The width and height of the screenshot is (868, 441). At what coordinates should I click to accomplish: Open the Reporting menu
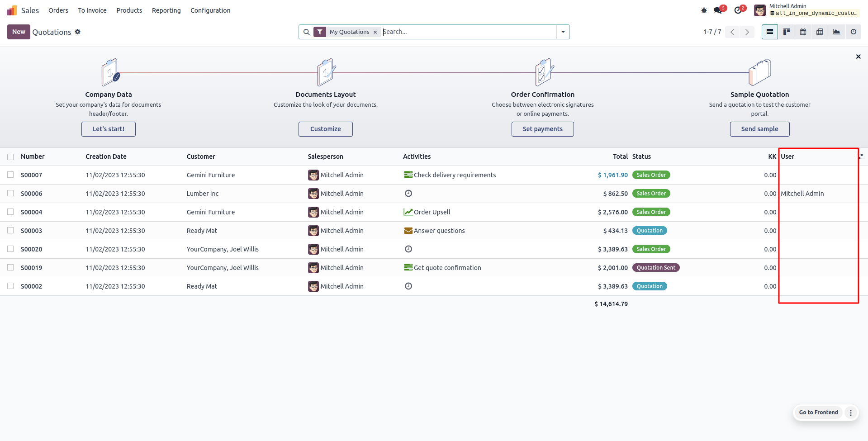click(x=166, y=10)
